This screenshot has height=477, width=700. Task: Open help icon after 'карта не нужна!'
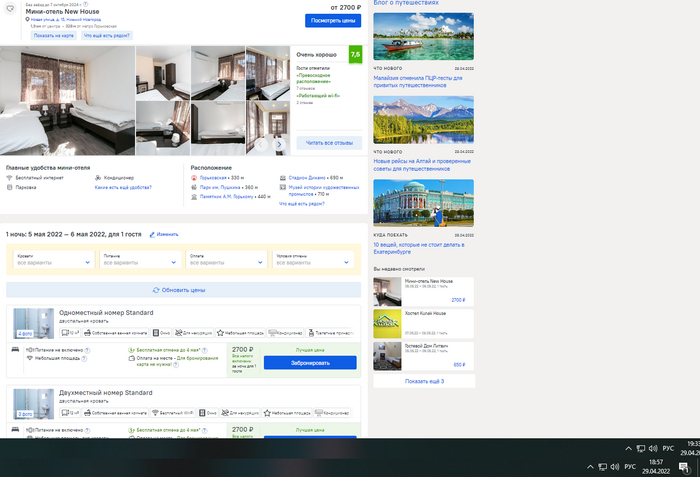point(176,364)
